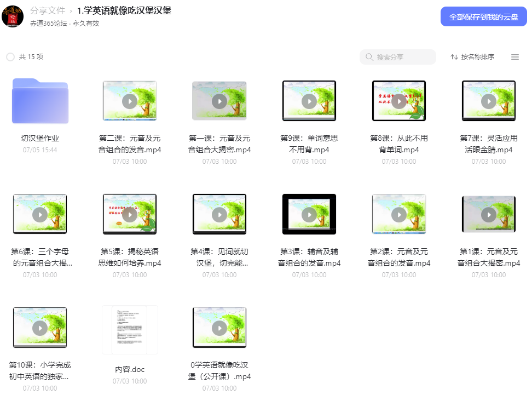Click the search magnifier icon

[x=369, y=57]
